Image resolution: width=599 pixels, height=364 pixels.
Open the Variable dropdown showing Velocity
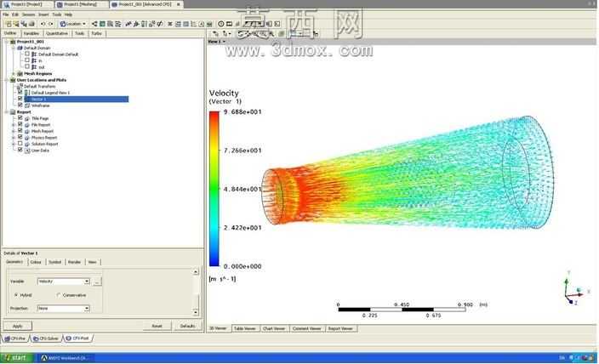coord(64,282)
